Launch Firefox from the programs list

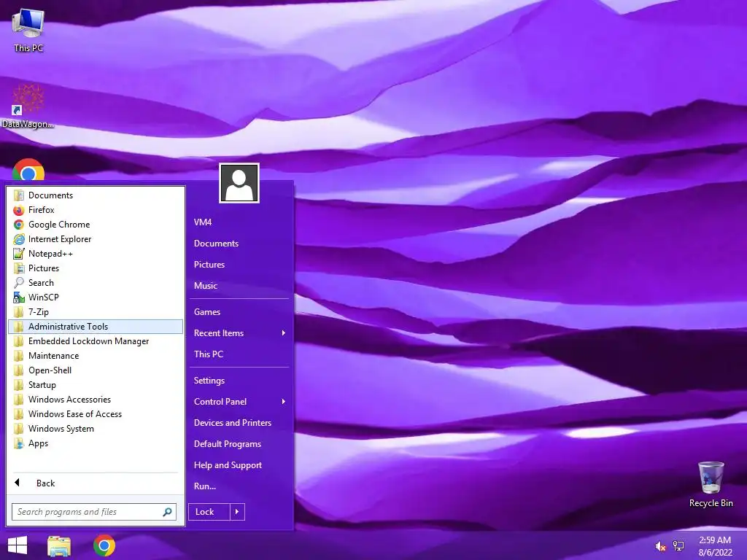pyautogui.click(x=96, y=210)
